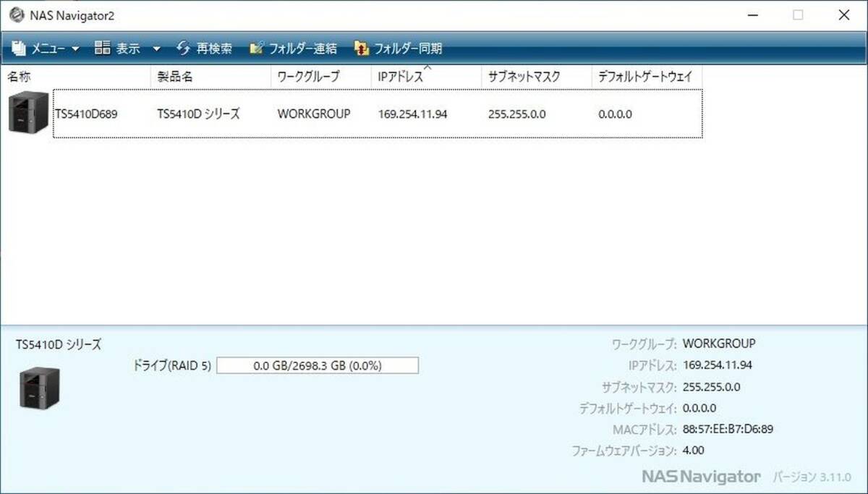Select the TS5410D689 NAS device icon
The width and height of the screenshot is (868, 494).
[x=29, y=112]
